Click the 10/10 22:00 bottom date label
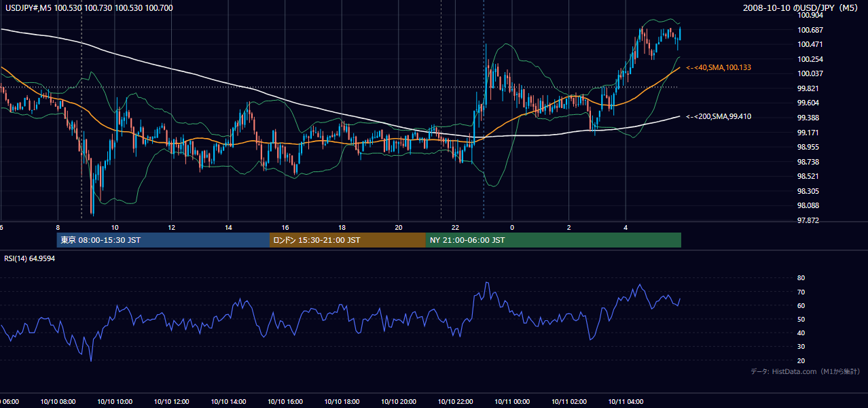The image size is (868, 408). click(455, 402)
